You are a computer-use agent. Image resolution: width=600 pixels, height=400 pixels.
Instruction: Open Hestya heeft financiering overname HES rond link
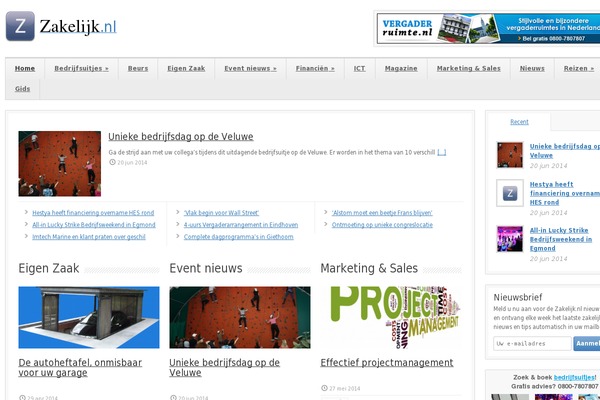pos(93,213)
